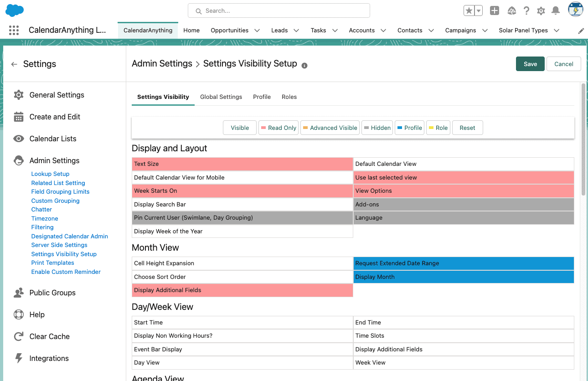
Task: Select the Read Only pink mode button
Action: (x=279, y=128)
